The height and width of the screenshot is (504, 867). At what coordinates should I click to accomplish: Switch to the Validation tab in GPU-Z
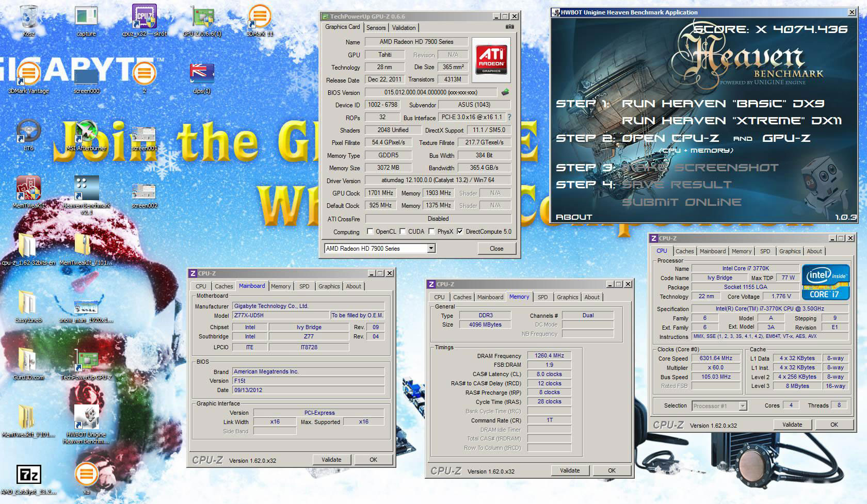coord(404,28)
